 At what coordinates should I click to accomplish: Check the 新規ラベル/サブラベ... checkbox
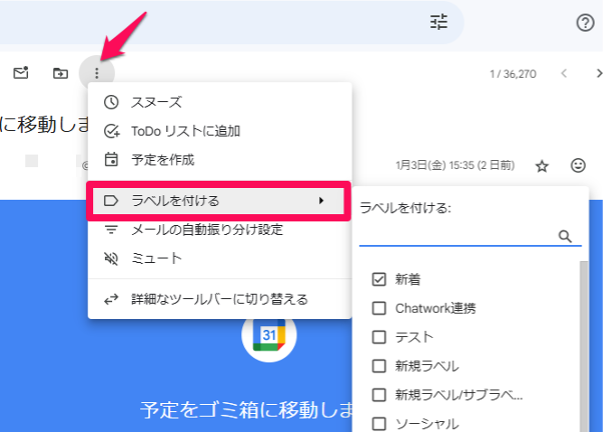(379, 395)
